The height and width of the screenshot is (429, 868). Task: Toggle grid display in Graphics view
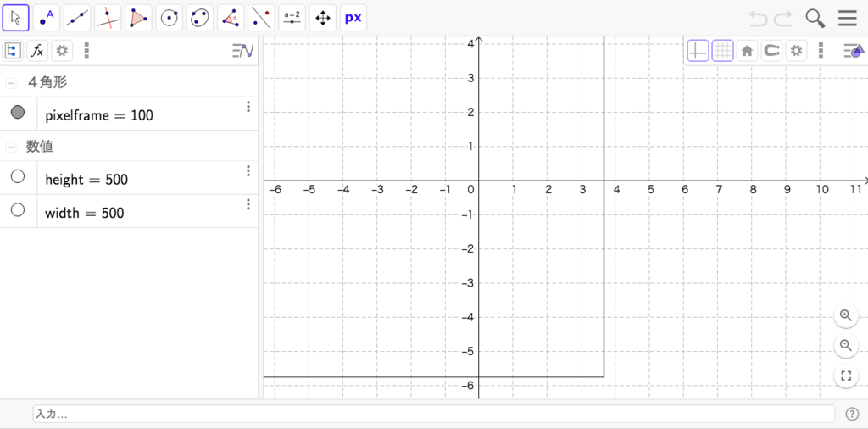(x=722, y=51)
